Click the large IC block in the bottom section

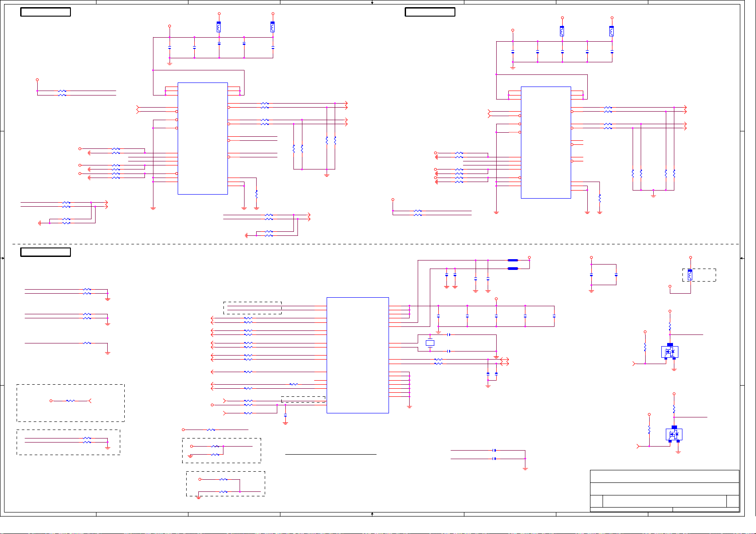(x=358, y=355)
